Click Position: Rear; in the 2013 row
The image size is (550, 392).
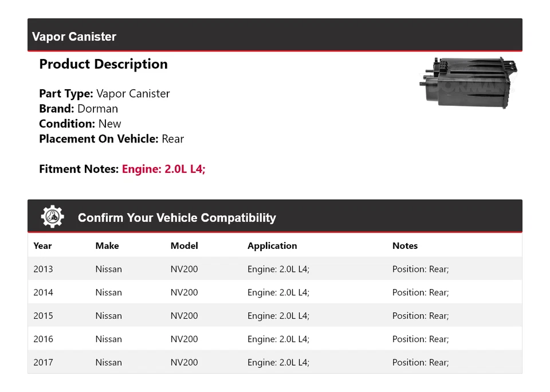pos(421,269)
